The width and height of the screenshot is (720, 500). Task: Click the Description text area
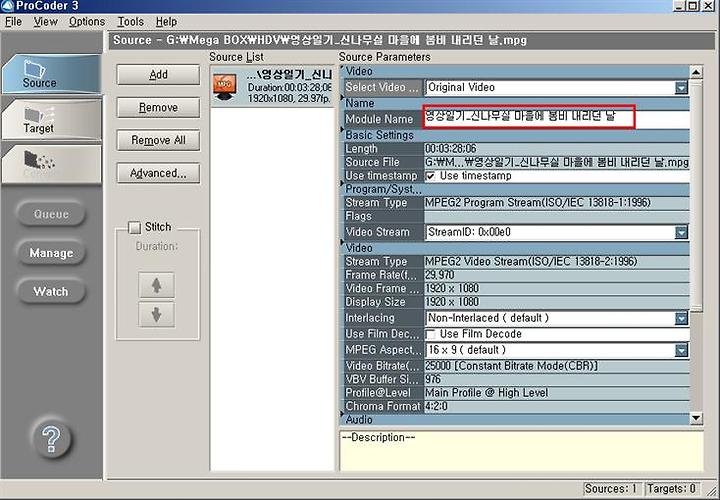521,450
